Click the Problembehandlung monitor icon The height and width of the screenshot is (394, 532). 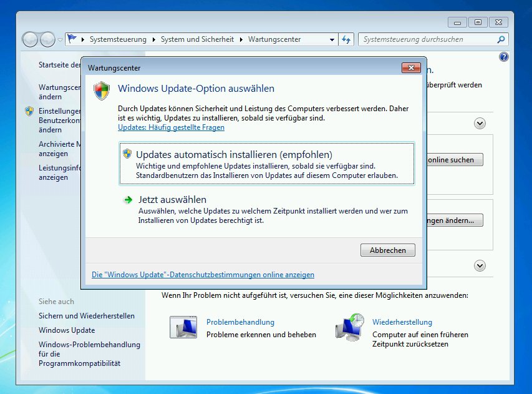(185, 327)
